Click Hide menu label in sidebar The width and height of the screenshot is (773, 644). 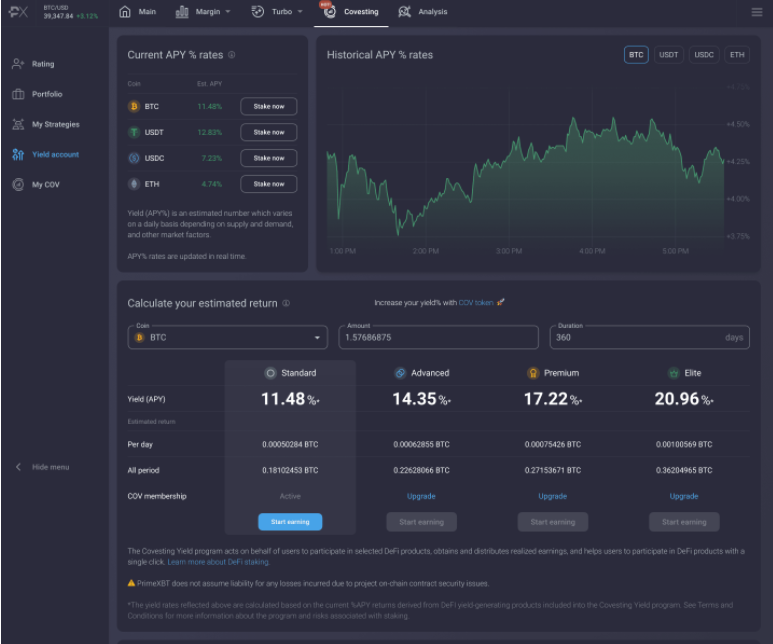[50, 467]
